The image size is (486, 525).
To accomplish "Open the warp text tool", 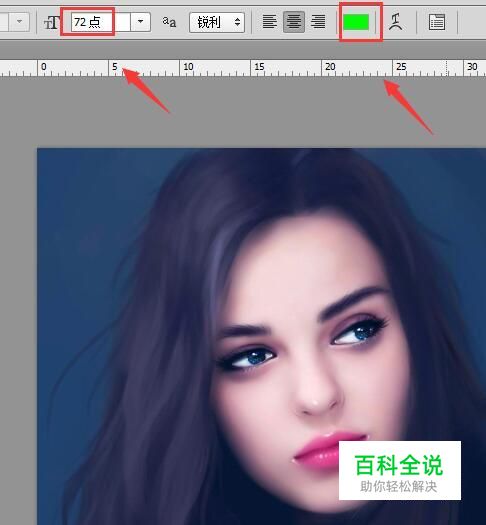I will (396, 22).
